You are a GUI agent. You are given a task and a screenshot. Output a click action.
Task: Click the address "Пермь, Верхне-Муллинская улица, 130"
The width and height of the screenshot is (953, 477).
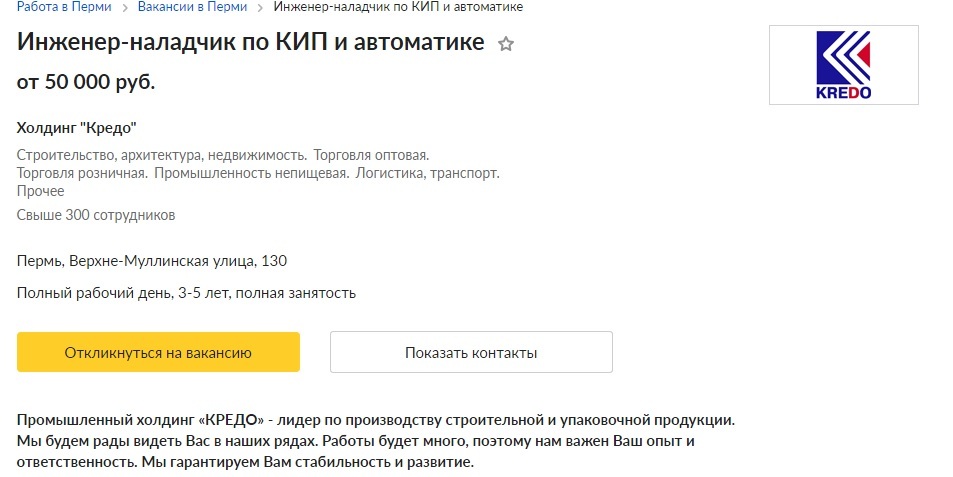(152, 261)
